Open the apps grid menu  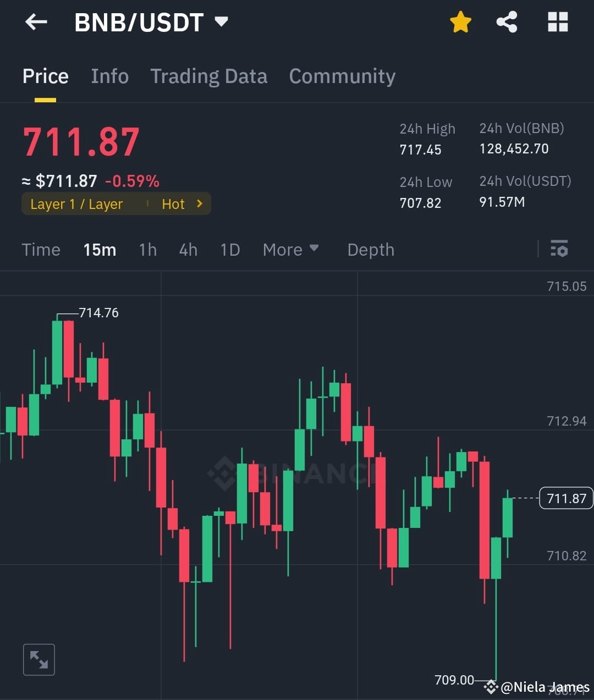pyautogui.click(x=558, y=22)
